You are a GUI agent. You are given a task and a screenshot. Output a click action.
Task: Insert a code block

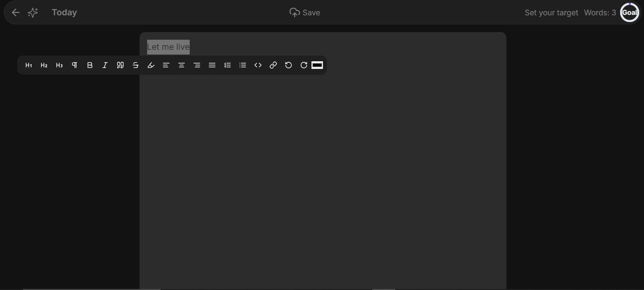(x=258, y=65)
